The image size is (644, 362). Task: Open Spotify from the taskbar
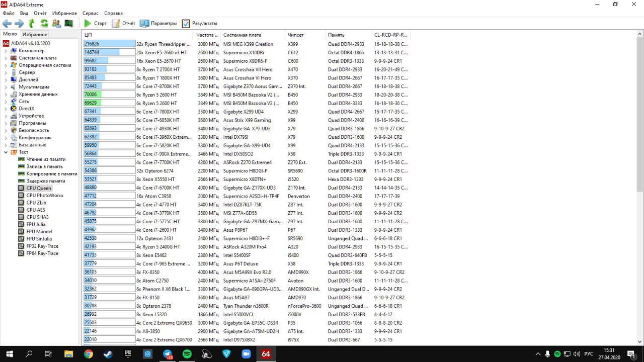187,354
